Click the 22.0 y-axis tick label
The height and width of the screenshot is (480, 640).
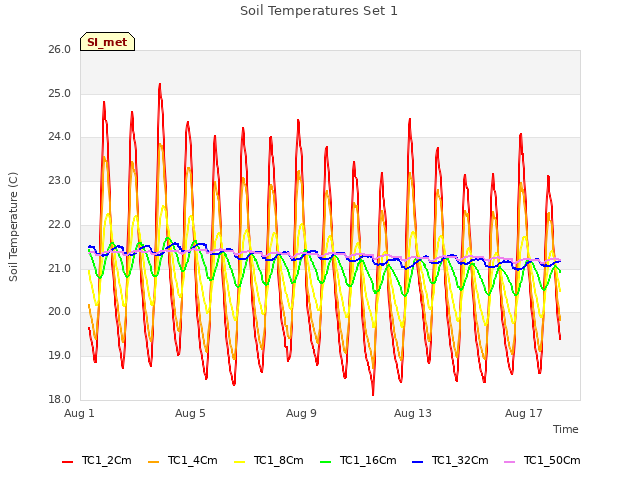point(60,224)
